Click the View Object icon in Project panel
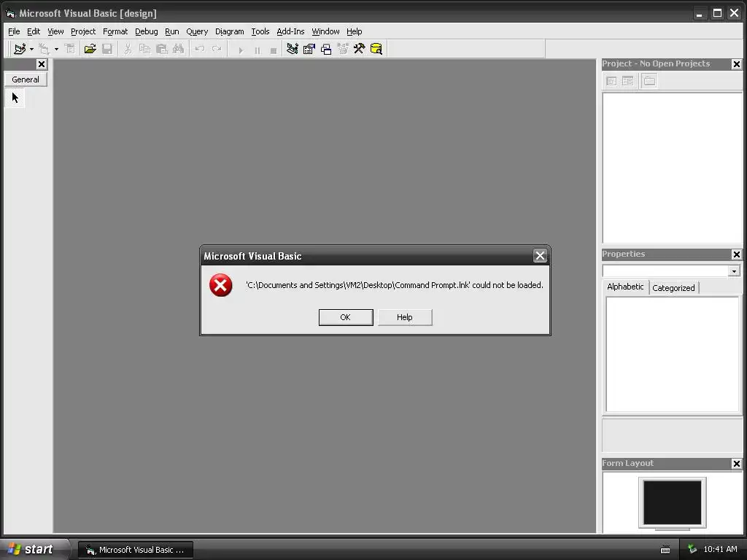Viewport: 747px width, 560px height. click(628, 81)
